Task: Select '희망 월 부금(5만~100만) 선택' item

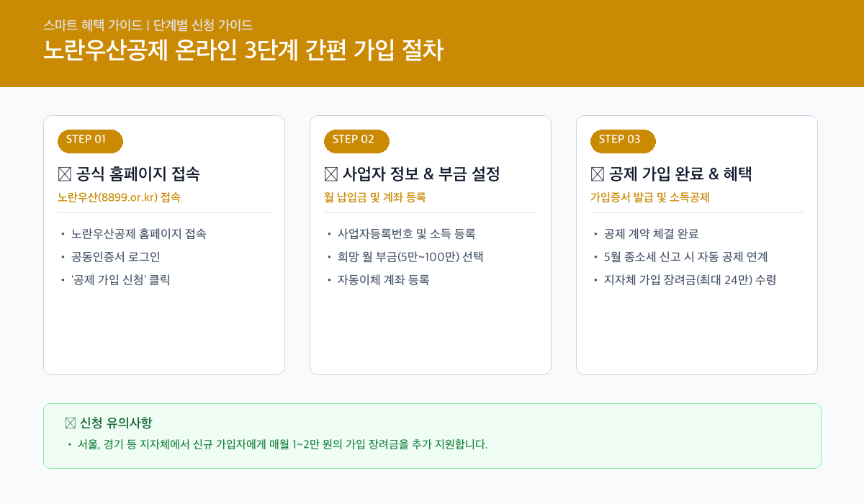Action: pos(410,257)
